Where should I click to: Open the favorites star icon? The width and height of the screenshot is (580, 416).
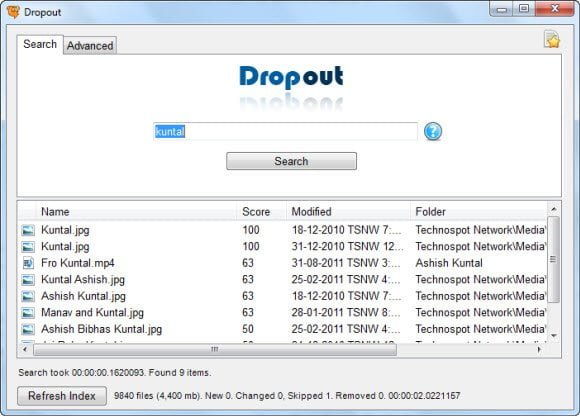pos(552,39)
